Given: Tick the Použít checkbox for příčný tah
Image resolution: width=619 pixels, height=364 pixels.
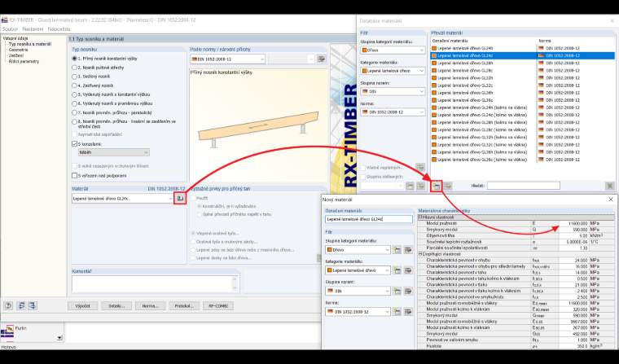Looking at the screenshot, I should 194,198.
